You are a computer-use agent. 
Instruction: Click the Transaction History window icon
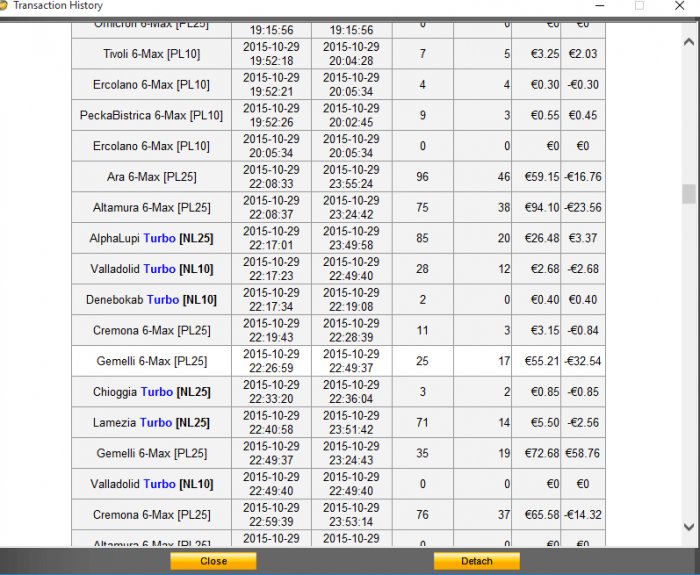pyautogui.click(x=3, y=6)
